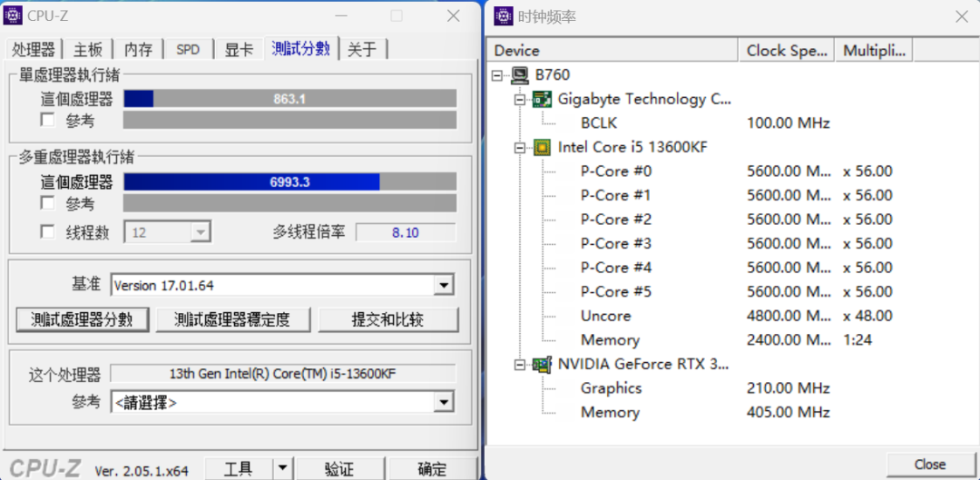980x480 pixels.
Task: Collapse the Intel Core i5 13600KF node
Action: pos(519,148)
